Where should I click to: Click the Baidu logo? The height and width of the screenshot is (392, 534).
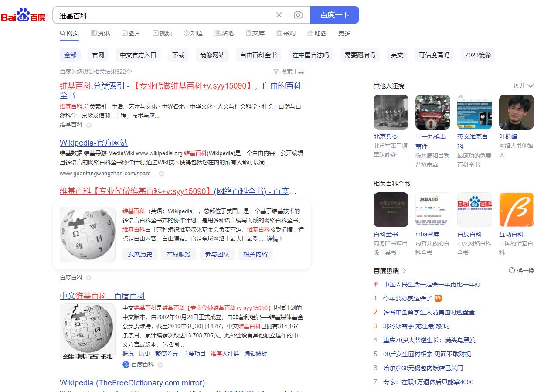[x=23, y=15]
